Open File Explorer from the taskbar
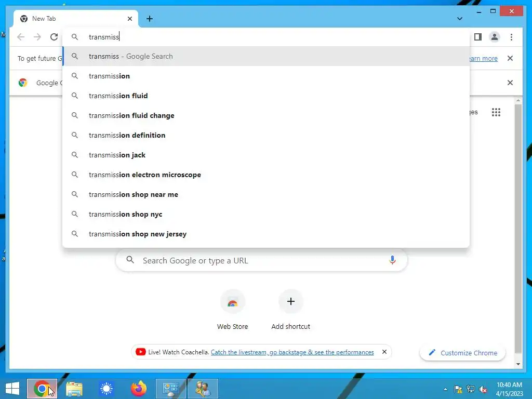Screen dimensions: 532x399 coord(74,389)
